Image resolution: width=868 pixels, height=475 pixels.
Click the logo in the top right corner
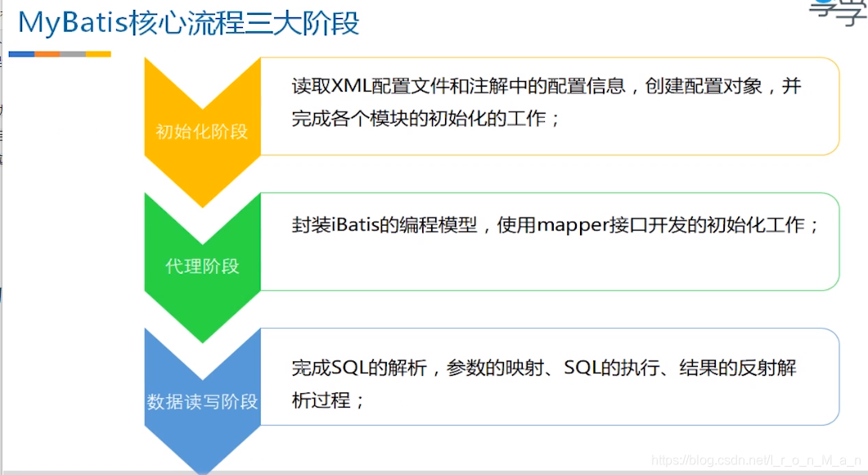coord(838,12)
